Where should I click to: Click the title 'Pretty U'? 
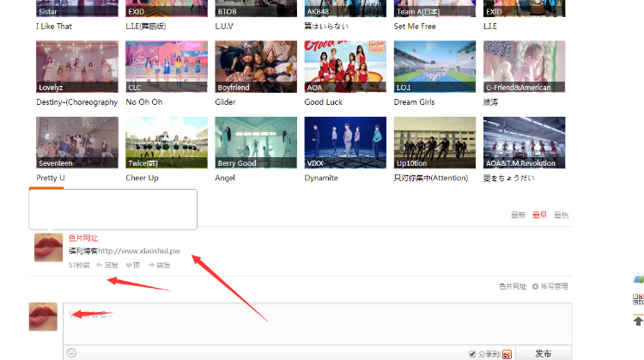51,178
